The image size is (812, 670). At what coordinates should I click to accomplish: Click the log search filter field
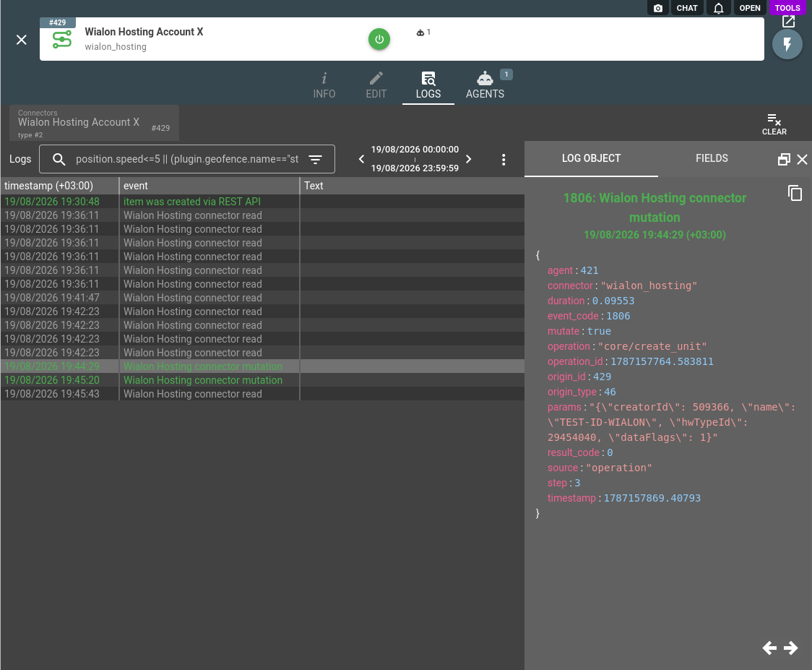[187, 159]
